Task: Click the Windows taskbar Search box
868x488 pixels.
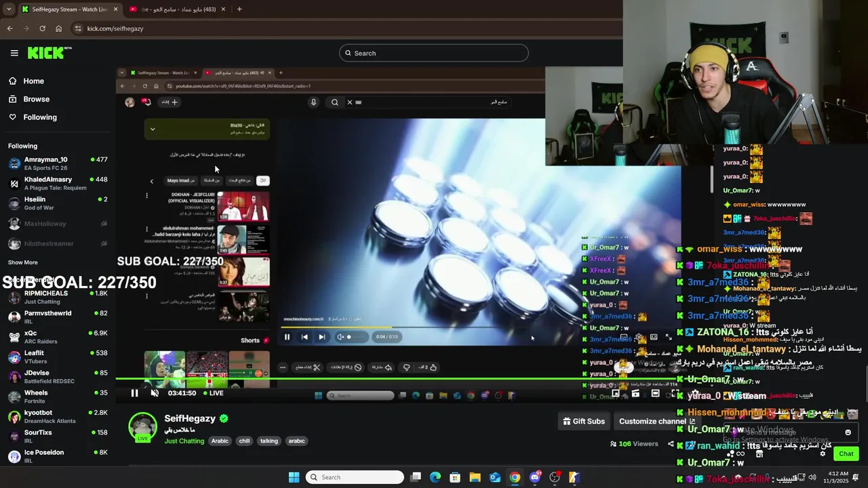Action: (355, 477)
